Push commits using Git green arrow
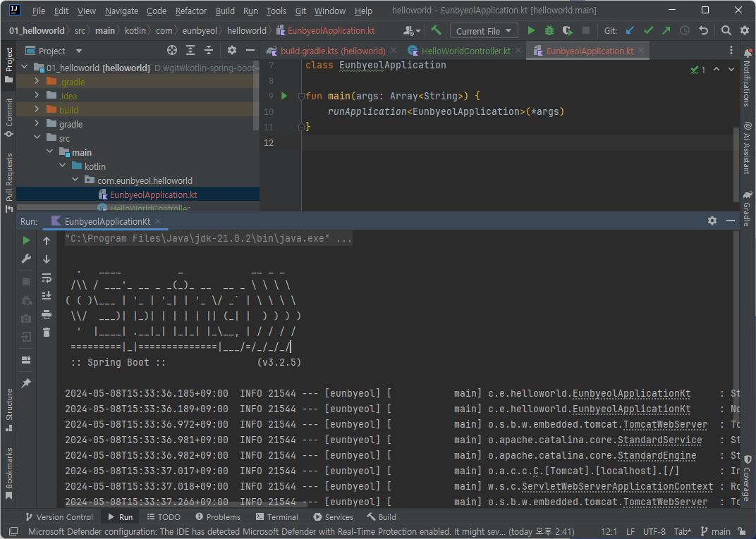Image resolution: width=756 pixels, height=539 pixels. (666, 31)
